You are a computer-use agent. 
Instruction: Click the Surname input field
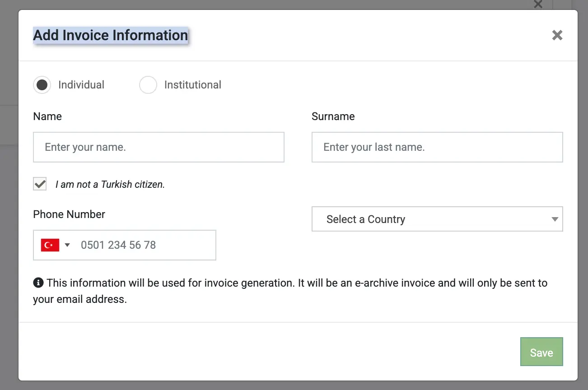[x=437, y=147]
